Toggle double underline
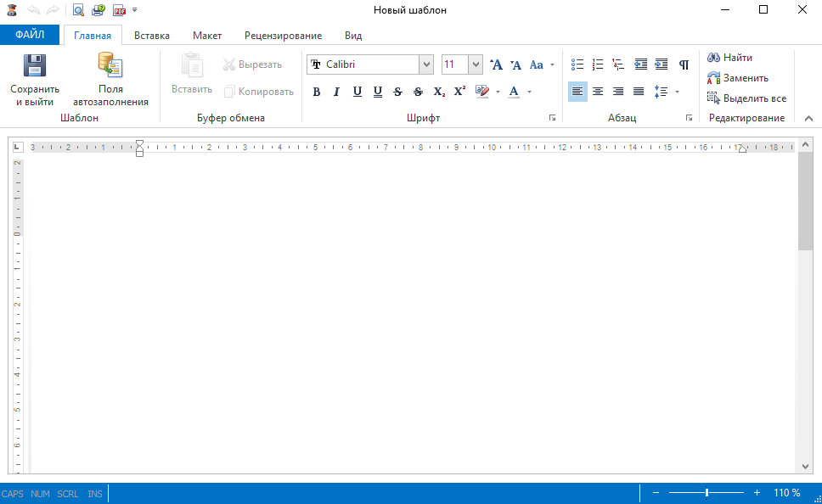822x504 pixels. pos(377,92)
